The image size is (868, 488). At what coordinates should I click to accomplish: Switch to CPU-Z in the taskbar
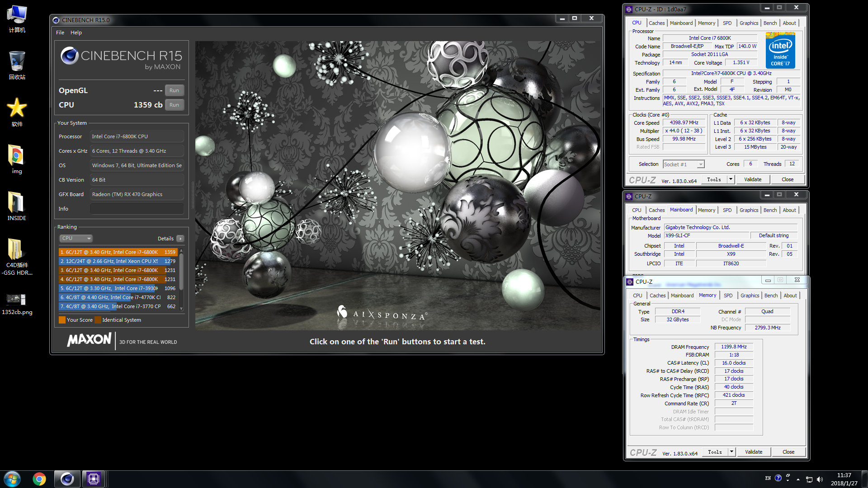[94, 479]
